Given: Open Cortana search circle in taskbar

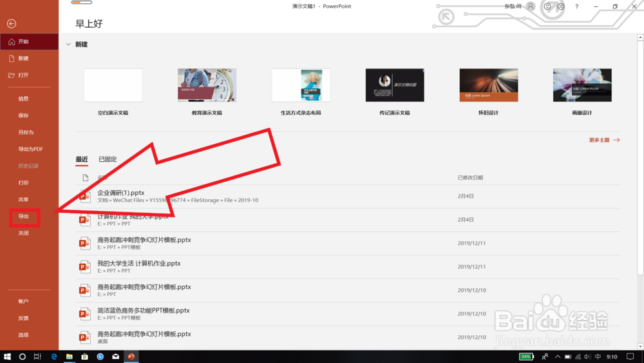Looking at the screenshot, I should [x=22, y=357].
